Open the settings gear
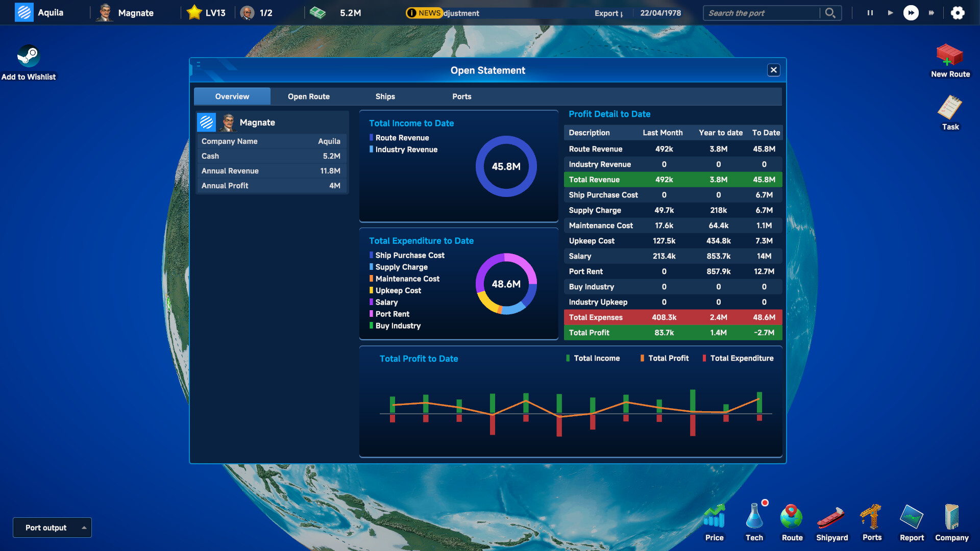 958,13
